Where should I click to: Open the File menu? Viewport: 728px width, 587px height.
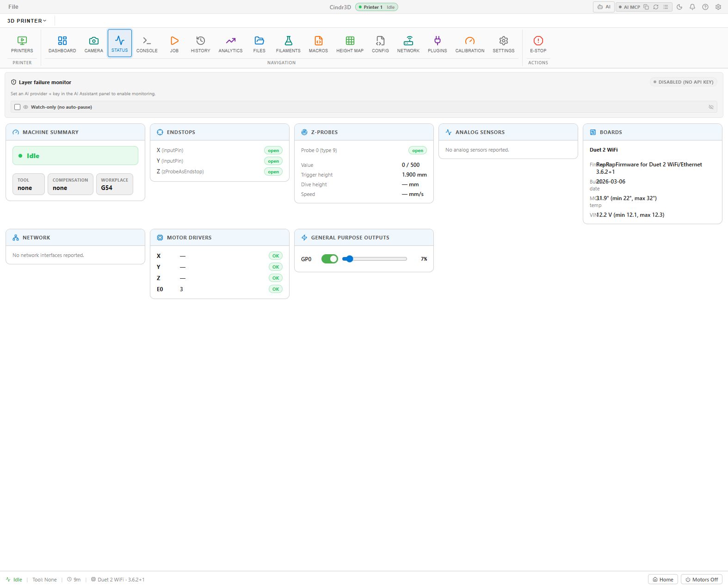coord(13,6)
